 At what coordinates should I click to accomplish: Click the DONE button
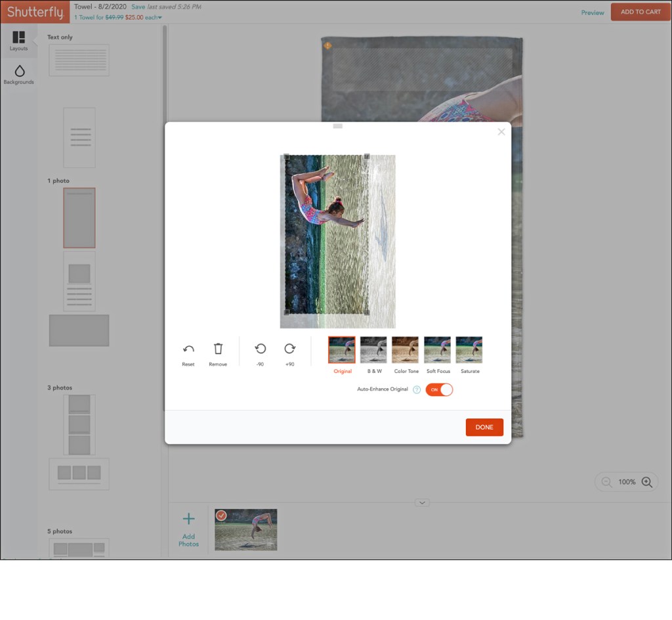(484, 427)
